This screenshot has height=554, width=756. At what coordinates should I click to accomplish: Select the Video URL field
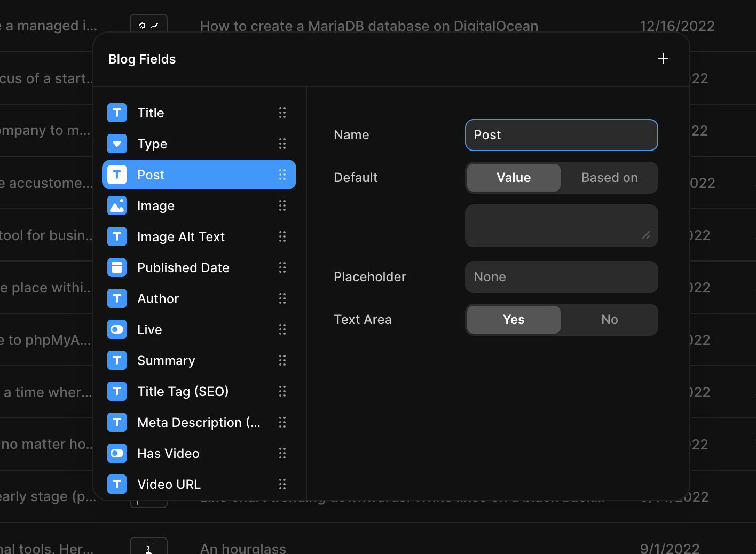click(169, 484)
